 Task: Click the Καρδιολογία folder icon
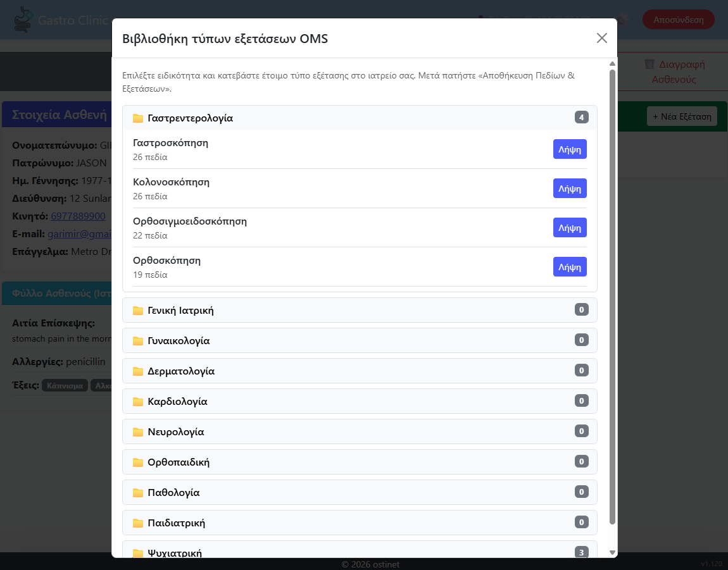pyautogui.click(x=138, y=402)
